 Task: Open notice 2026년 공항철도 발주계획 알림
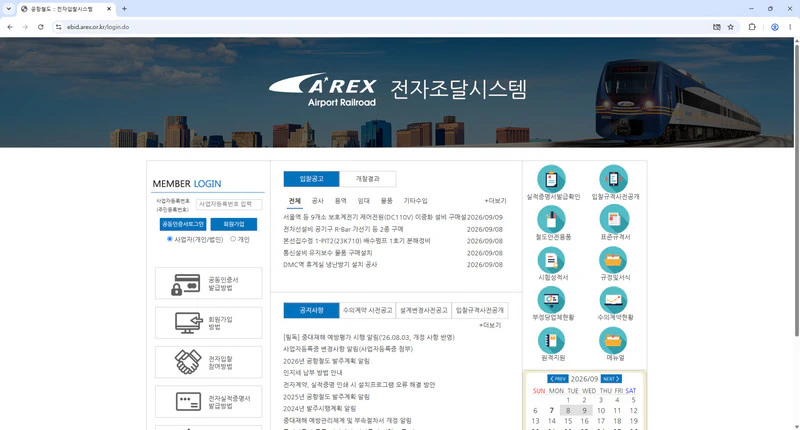coord(327,361)
